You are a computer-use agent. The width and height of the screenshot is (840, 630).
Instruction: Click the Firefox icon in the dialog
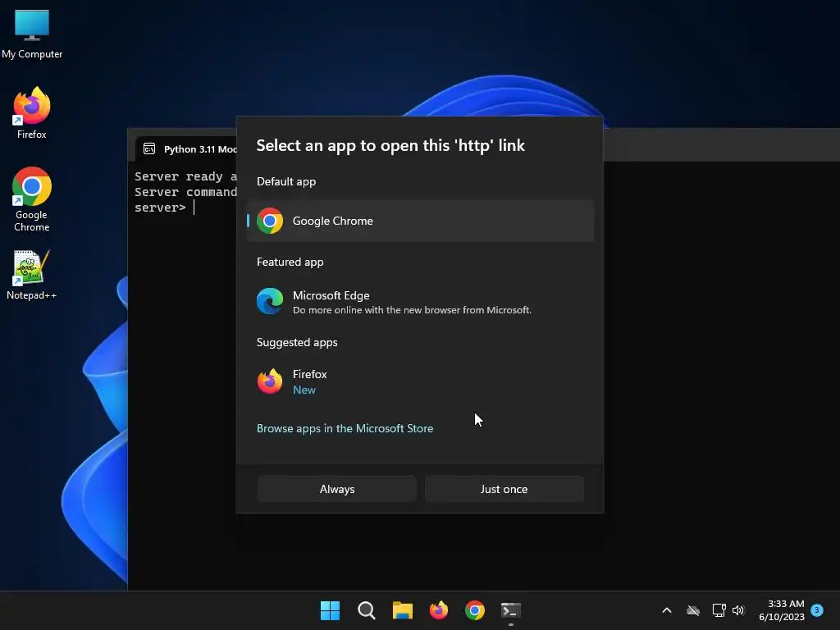270,381
